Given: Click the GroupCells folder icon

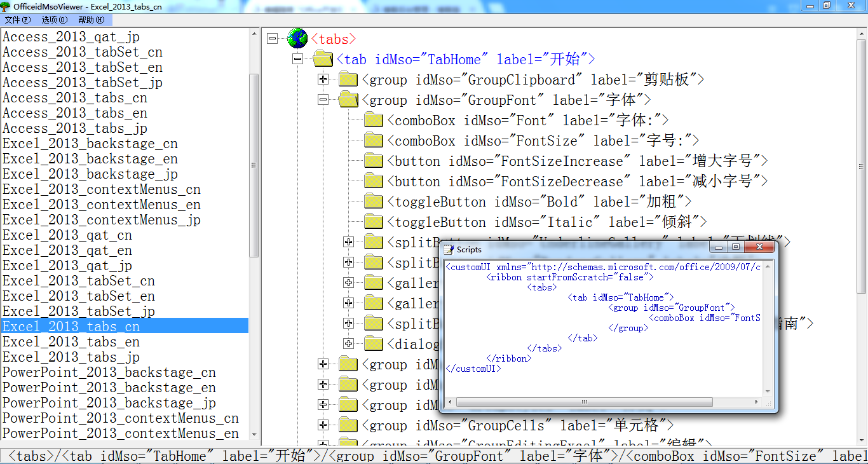Looking at the screenshot, I should [x=348, y=425].
